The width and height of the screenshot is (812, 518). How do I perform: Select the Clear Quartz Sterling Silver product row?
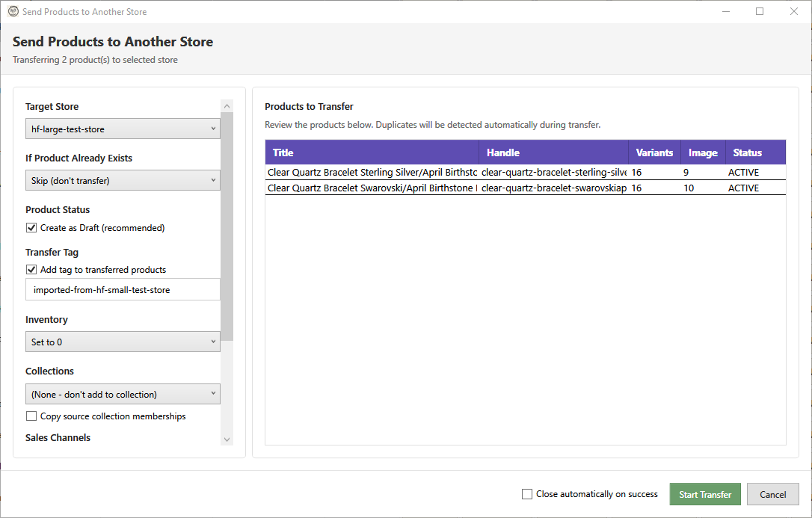tap(449, 172)
